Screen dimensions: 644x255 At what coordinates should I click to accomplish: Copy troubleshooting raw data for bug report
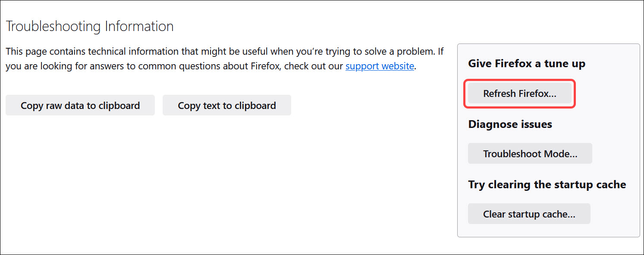click(80, 105)
